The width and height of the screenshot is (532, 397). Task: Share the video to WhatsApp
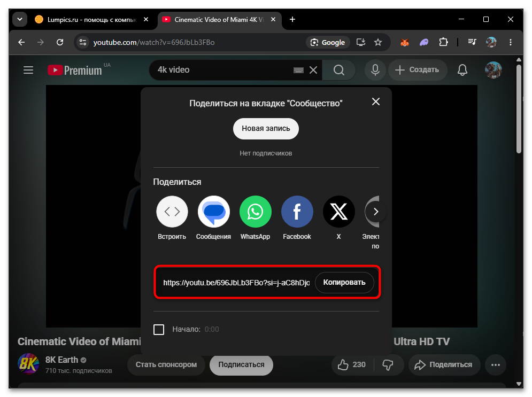tap(256, 212)
